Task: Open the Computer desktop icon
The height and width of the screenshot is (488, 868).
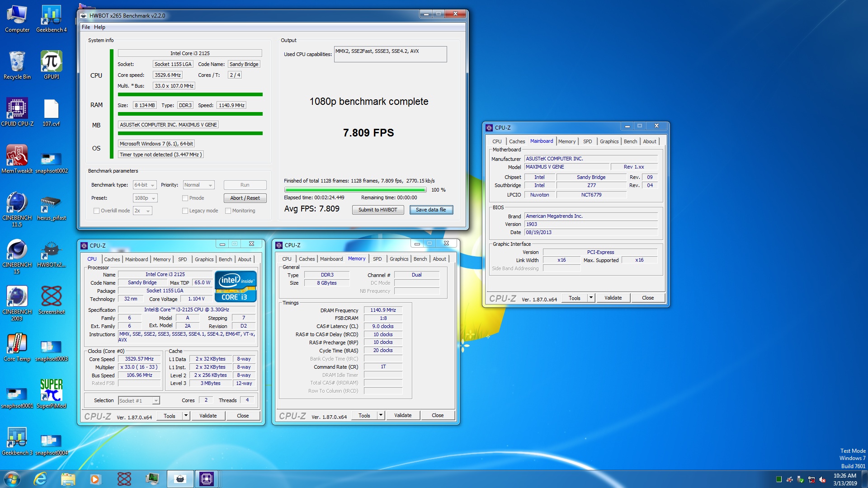Action: click(17, 19)
